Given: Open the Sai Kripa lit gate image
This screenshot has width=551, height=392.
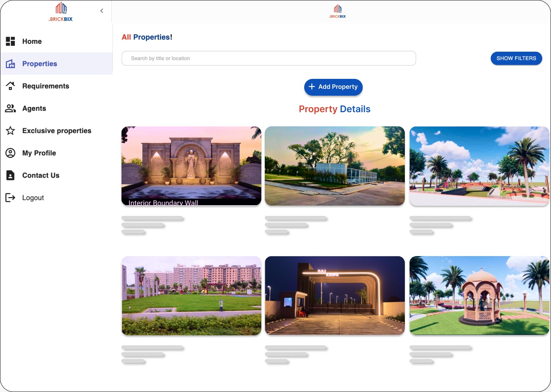Looking at the screenshot, I should point(335,296).
